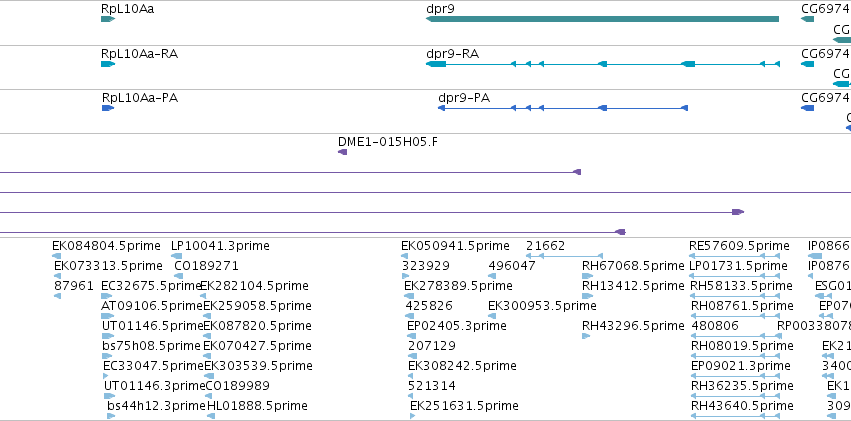Click the EK084804.5prime EST label
Viewport: 851px width, 421px height.
(106, 246)
